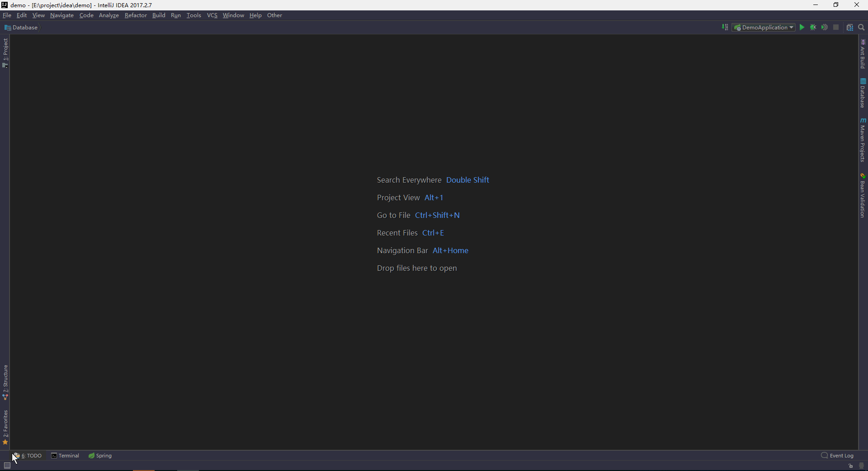Minimize the IntelliJ IDEA window

coord(816,5)
